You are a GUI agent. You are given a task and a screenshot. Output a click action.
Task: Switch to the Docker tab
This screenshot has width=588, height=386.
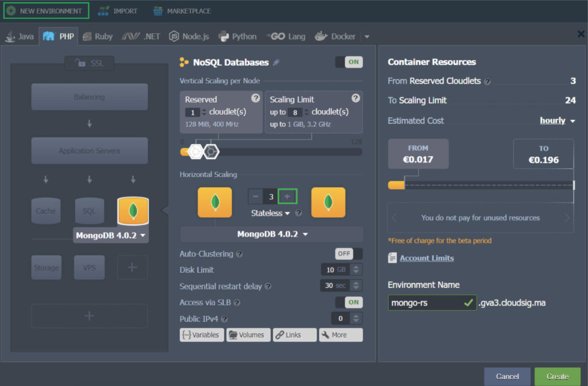(x=335, y=36)
